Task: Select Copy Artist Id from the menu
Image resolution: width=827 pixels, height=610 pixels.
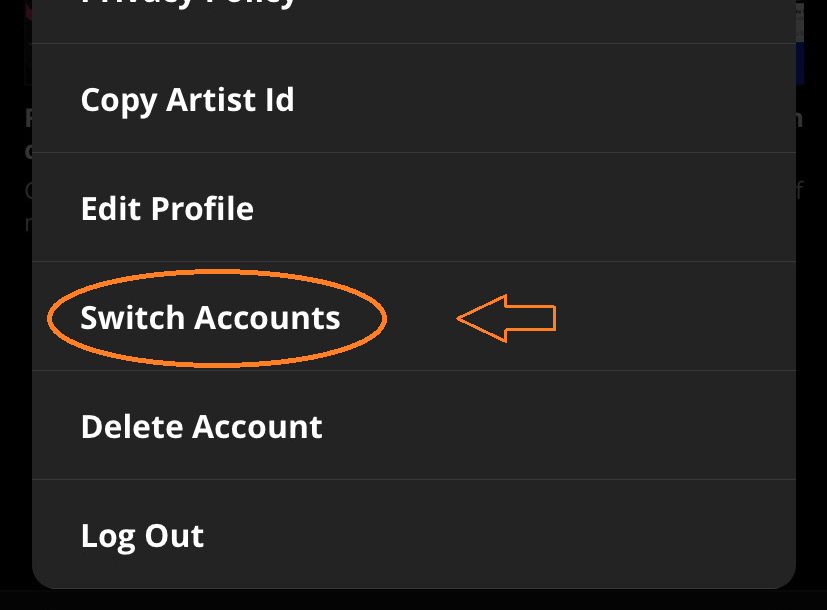Action: coord(187,100)
